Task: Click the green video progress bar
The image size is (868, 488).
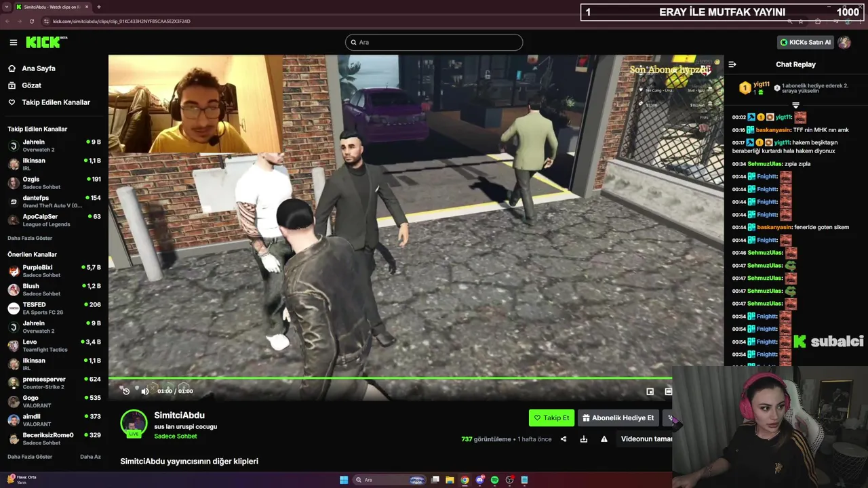Action: click(x=390, y=378)
